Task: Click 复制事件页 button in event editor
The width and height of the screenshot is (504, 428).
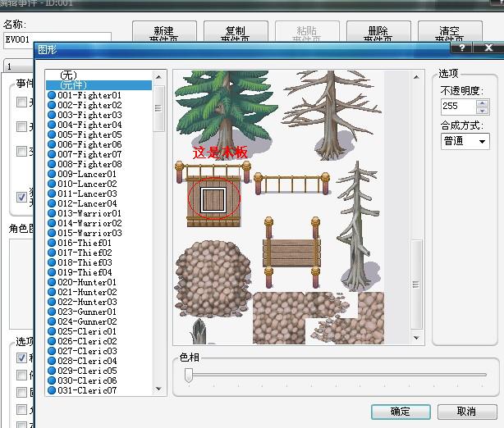Action: (x=236, y=32)
